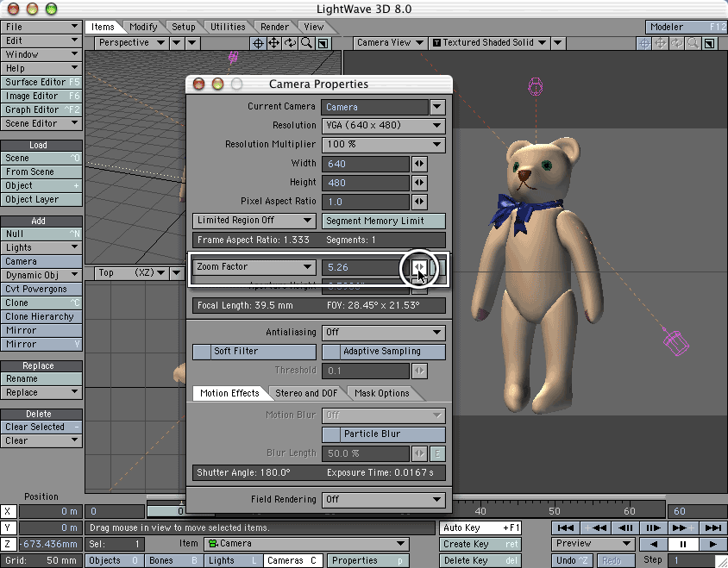Open the Stereo and DOF tab
The width and height of the screenshot is (728, 568).
(x=306, y=393)
